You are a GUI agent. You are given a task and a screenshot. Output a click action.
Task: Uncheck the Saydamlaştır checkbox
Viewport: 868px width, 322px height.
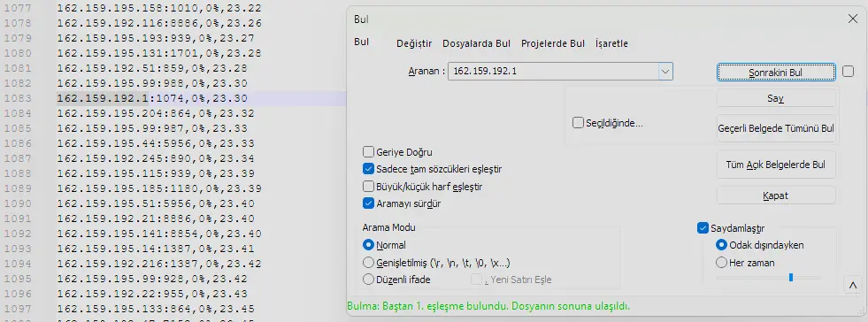coord(703,228)
